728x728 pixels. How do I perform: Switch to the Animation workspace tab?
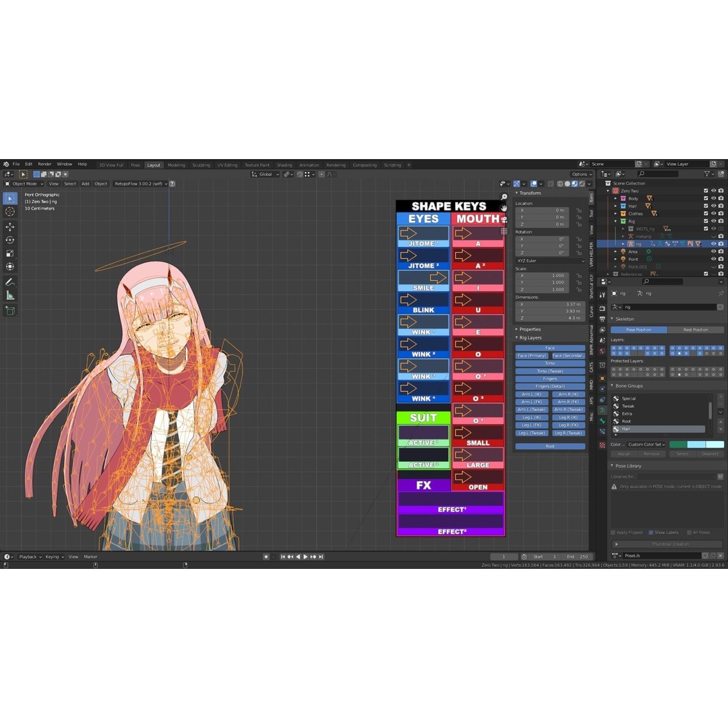(309, 165)
